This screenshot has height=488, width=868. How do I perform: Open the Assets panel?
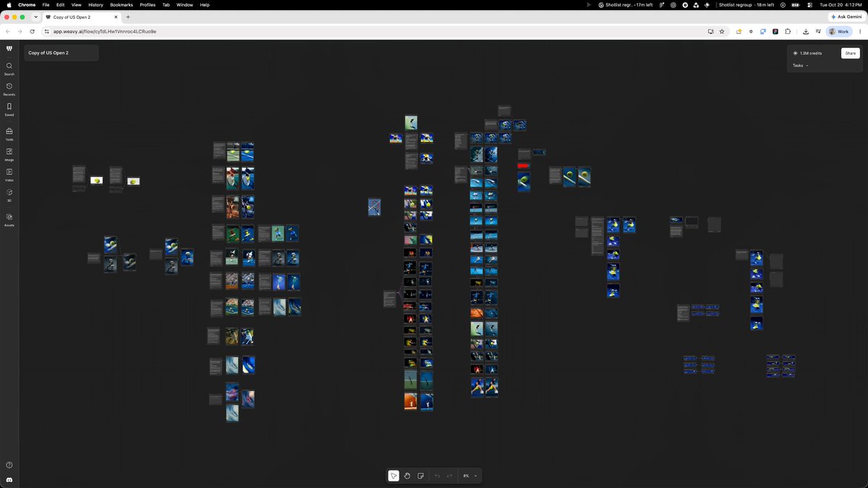(9, 219)
